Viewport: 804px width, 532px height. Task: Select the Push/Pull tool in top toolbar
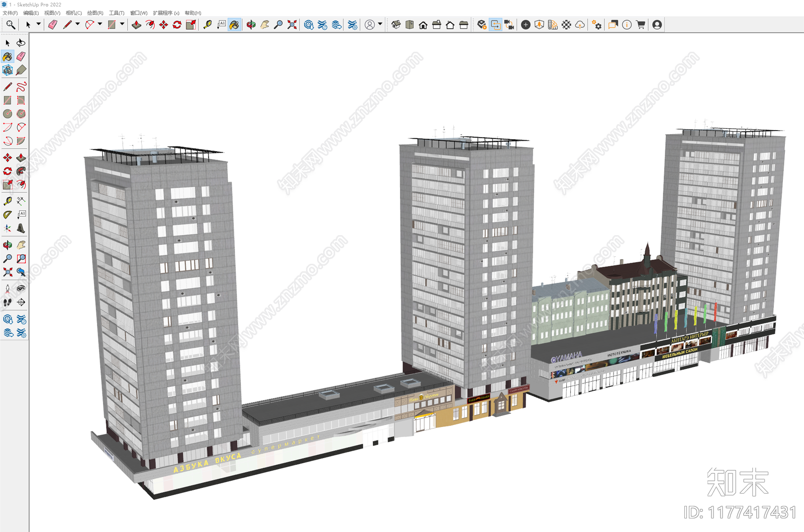click(136, 25)
